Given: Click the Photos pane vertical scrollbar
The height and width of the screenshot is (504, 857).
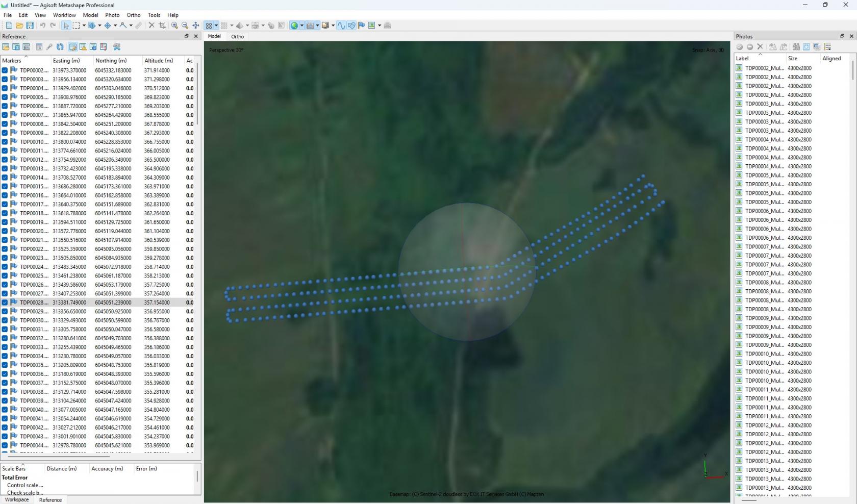Looking at the screenshot, I should [x=852, y=71].
